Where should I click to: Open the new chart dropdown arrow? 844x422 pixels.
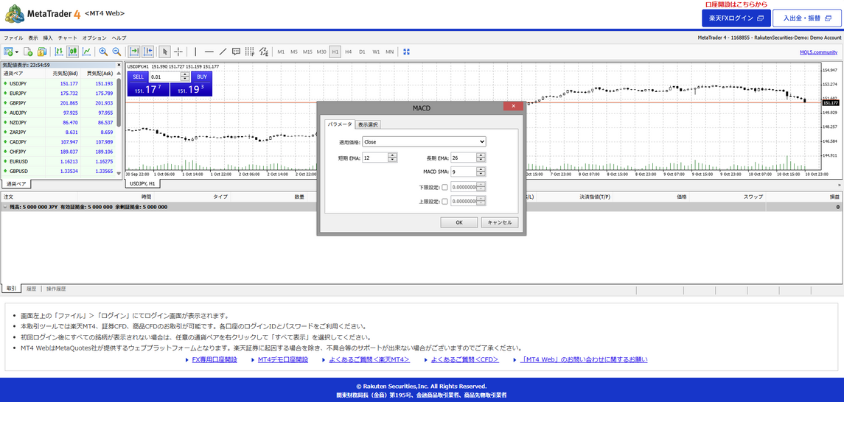17,51
